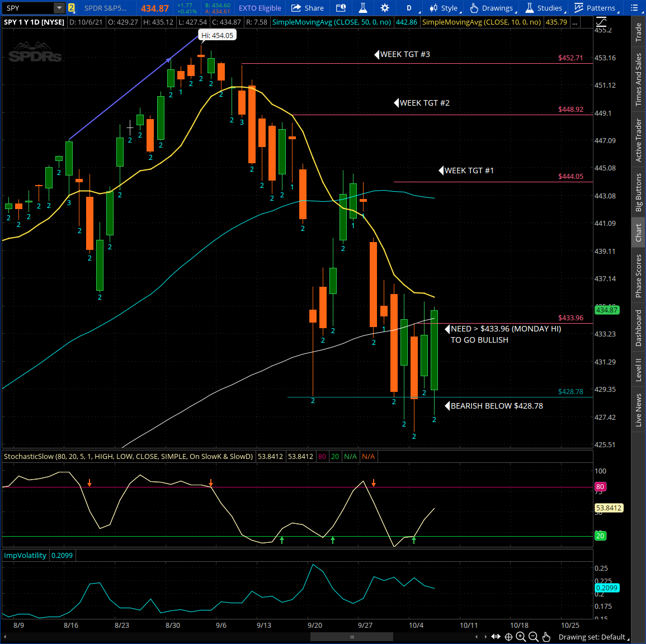This screenshot has height=644, width=646.
Task: Open the Drawing set: Default dropdown
Action: 593,637
